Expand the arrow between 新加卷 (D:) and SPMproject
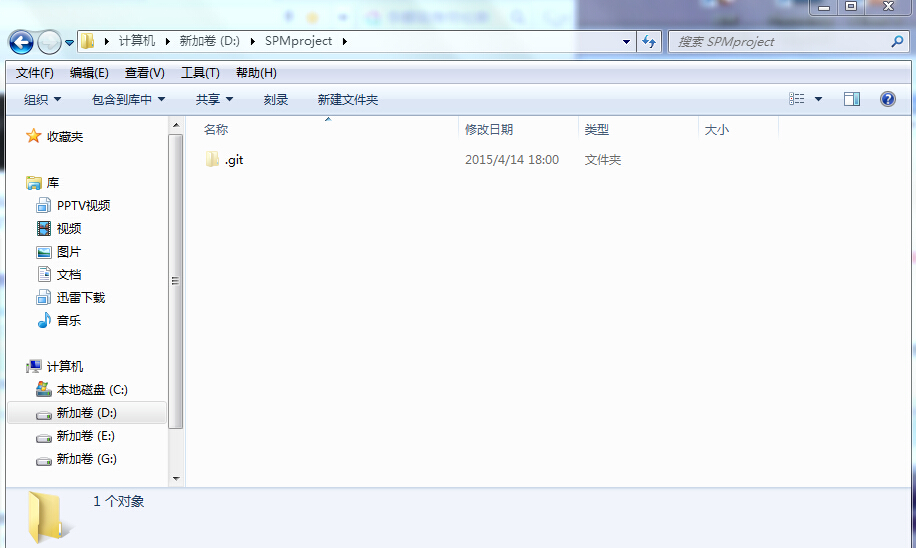Viewport: 916px width, 548px height. click(252, 41)
